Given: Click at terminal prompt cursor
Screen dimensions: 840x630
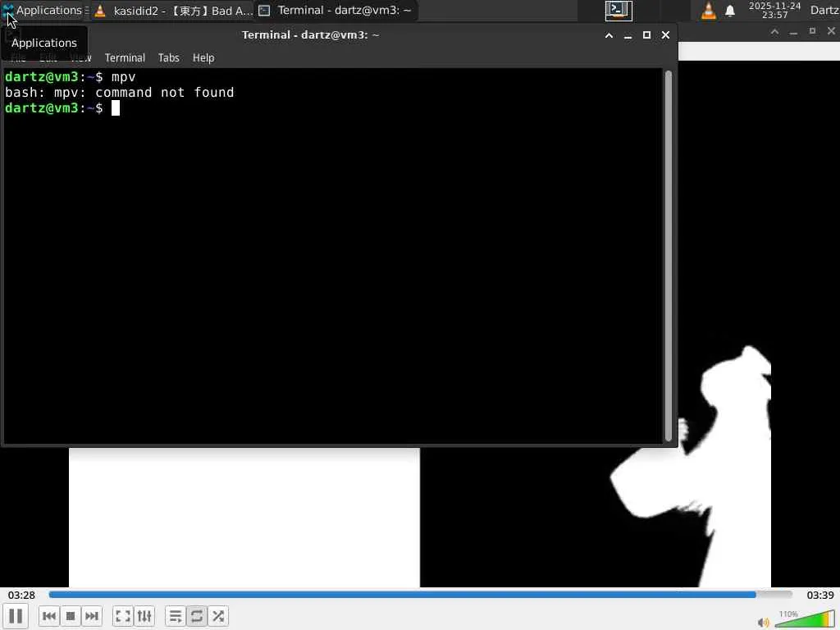Looking at the screenshot, I should 115,108.
